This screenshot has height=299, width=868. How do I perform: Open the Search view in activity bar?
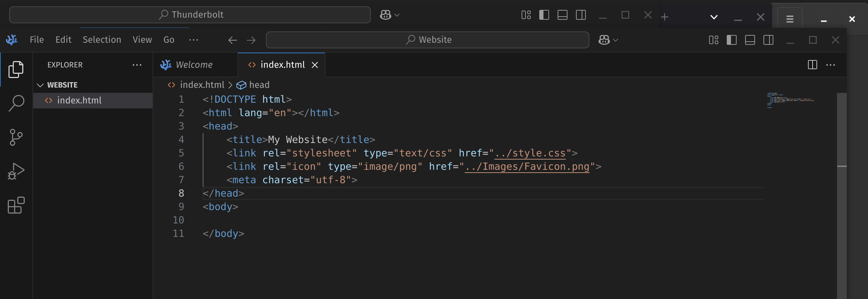click(16, 103)
